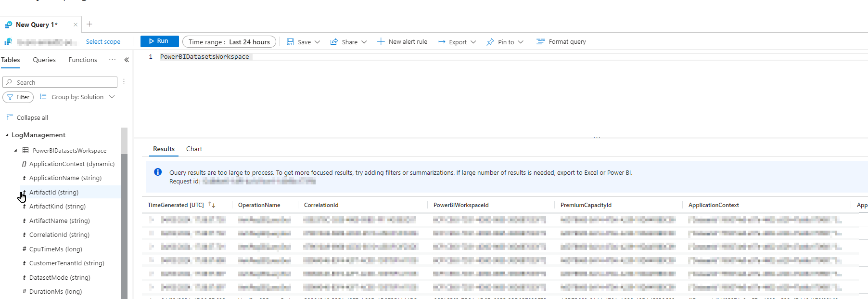Collapse the PowerBIDatasetsWorkspace table node
Image resolution: width=868 pixels, height=299 pixels.
point(15,151)
